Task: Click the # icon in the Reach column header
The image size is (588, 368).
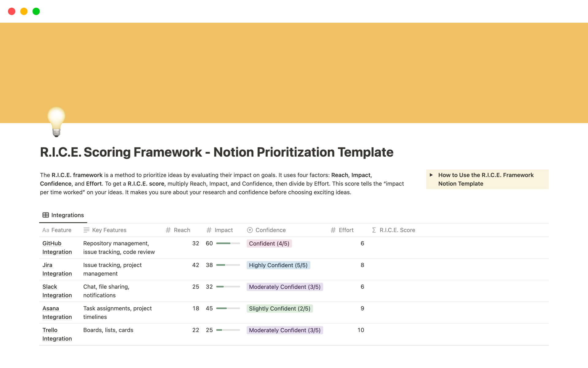Action: (x=168, y=230)
